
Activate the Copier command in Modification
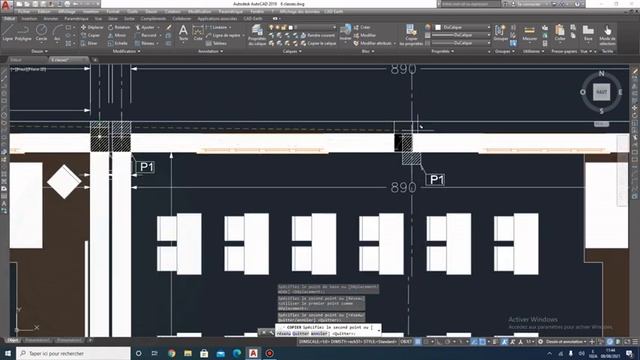[90, 36]
